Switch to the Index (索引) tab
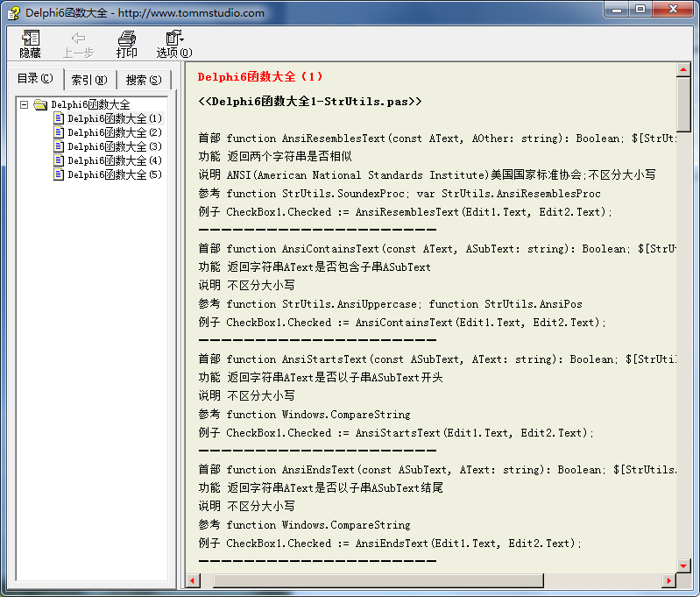 (x=89, y=80)
